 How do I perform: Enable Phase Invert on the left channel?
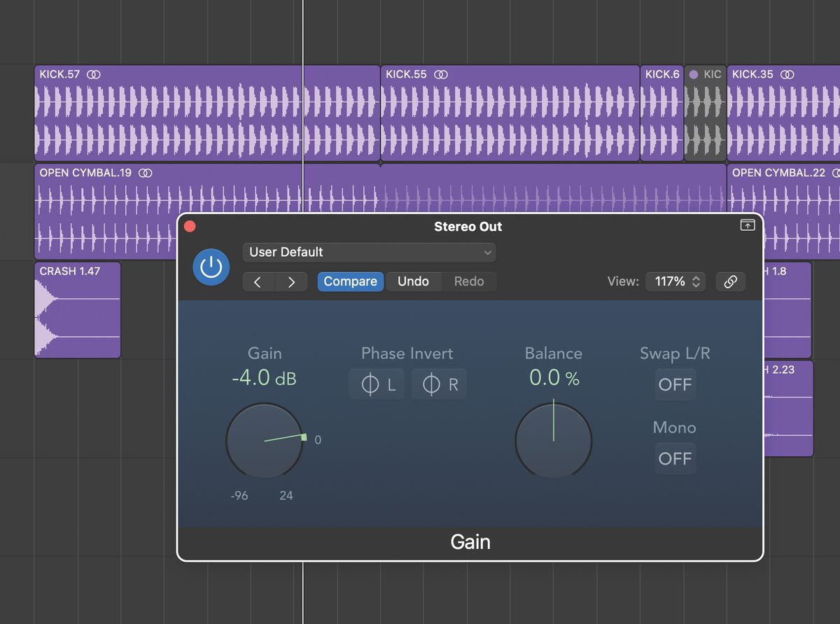[377, 383]
